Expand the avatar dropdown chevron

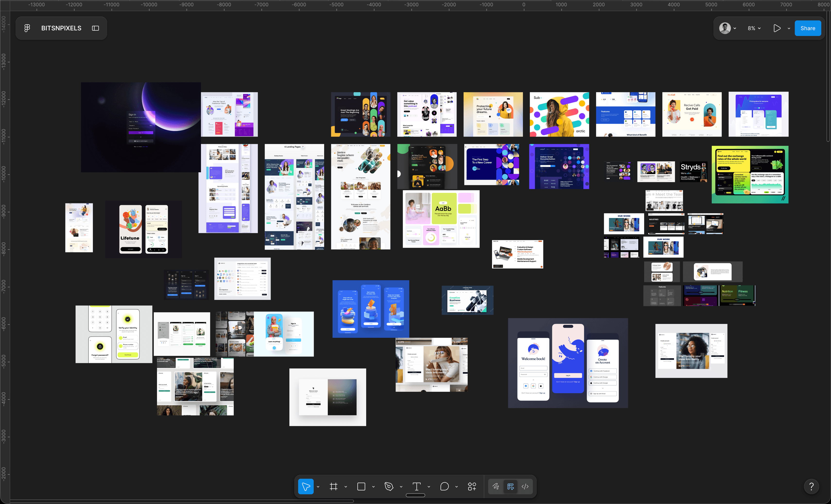coord(735,28)
